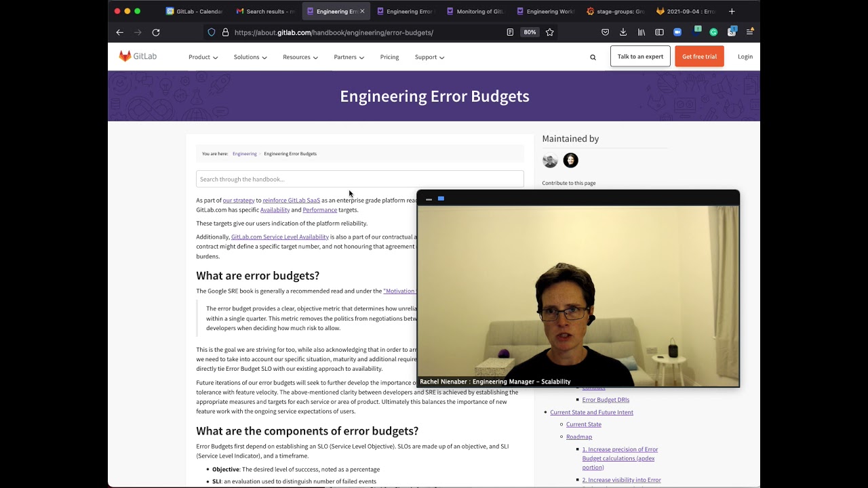Jump to Roadmap in table of contents
Image resolution: width=868 pixels, height=488 pixels.
tap(579, 436)
